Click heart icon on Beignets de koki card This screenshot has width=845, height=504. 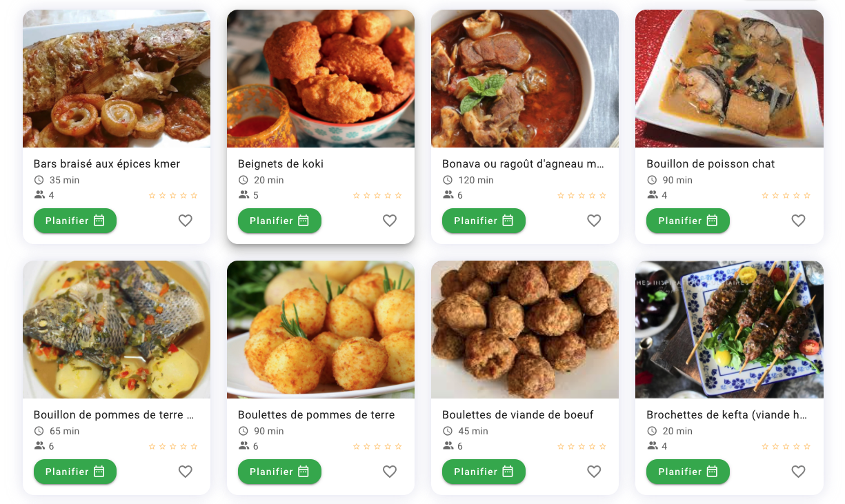tap(390, 221)
